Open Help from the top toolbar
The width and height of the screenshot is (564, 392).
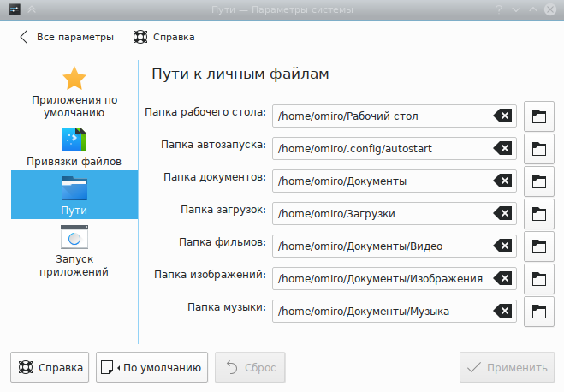point(163,37)
